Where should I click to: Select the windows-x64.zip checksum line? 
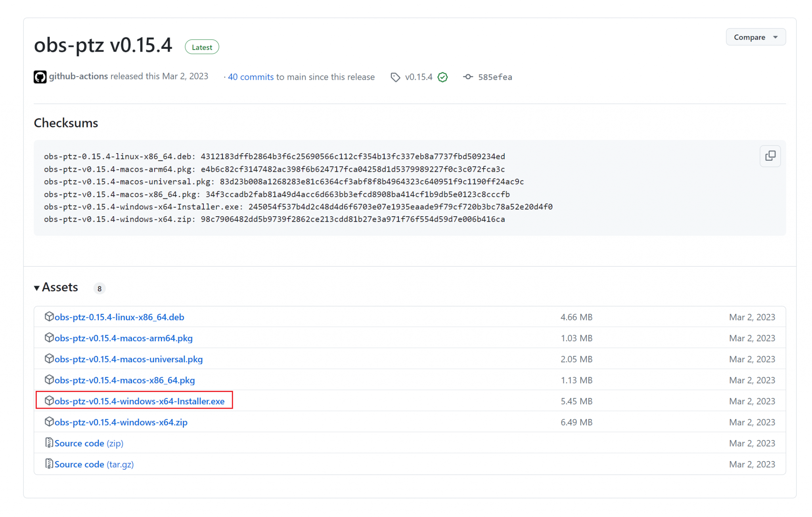pyautogui.click(x=274, y=219)
